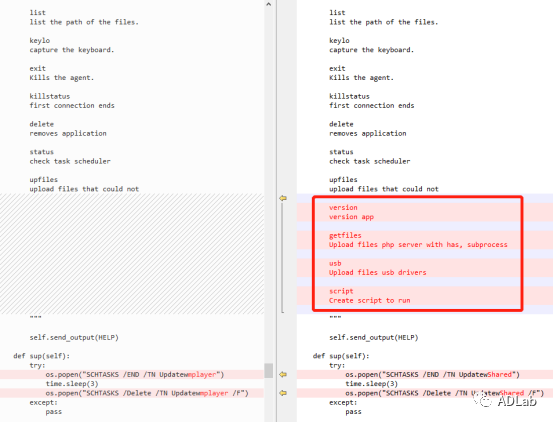Click 'Create script to run' text
Screen dimensions: 554x423
point(370,301)
